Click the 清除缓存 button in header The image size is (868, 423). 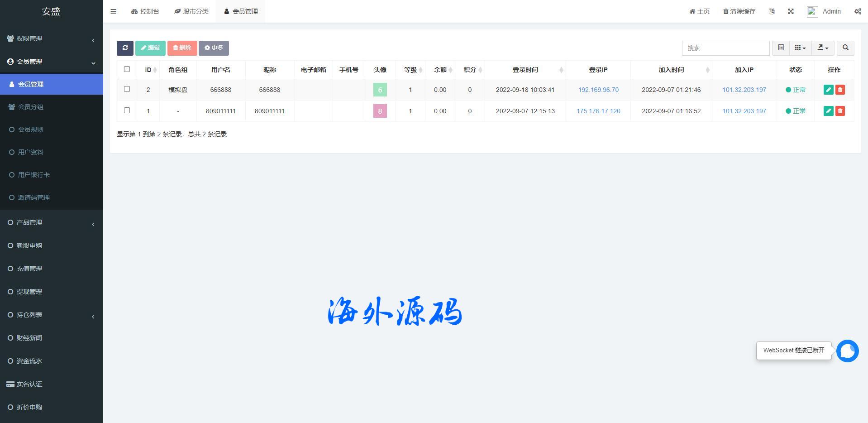click(739, 11)
